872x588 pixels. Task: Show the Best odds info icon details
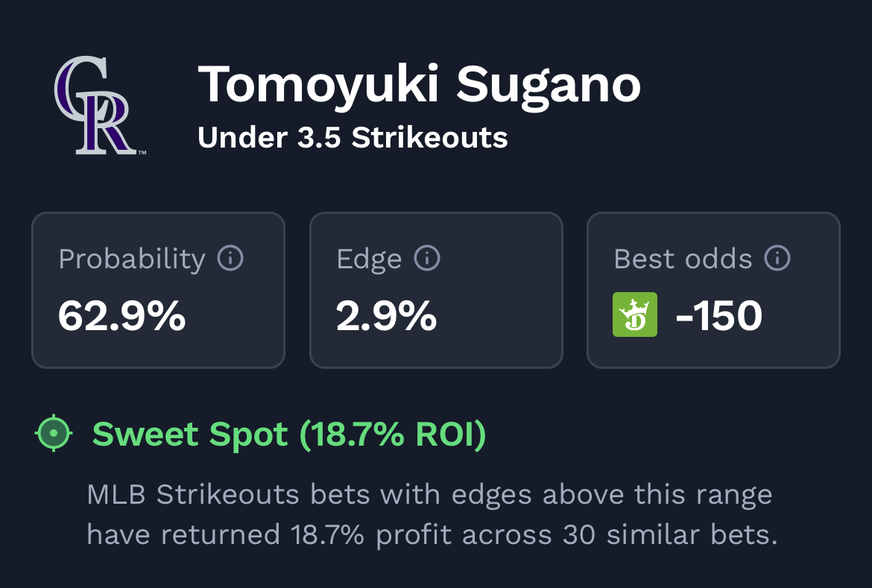(777, 259)
